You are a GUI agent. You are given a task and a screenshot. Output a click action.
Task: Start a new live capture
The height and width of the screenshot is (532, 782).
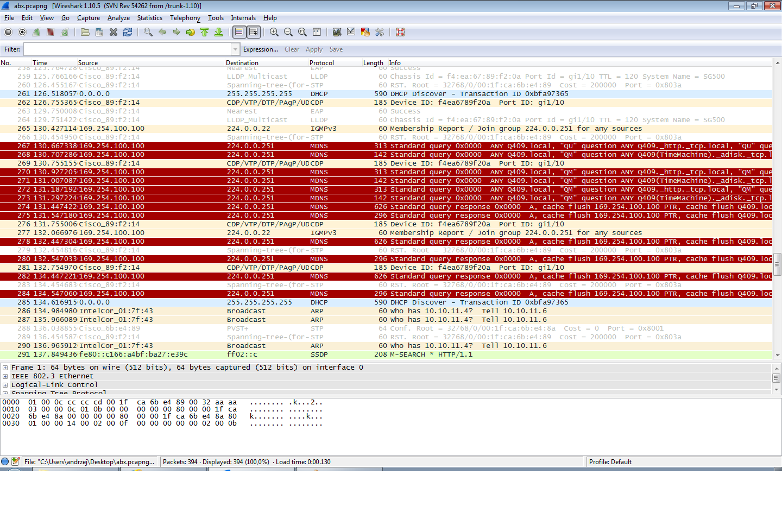(x=36, y=32)
